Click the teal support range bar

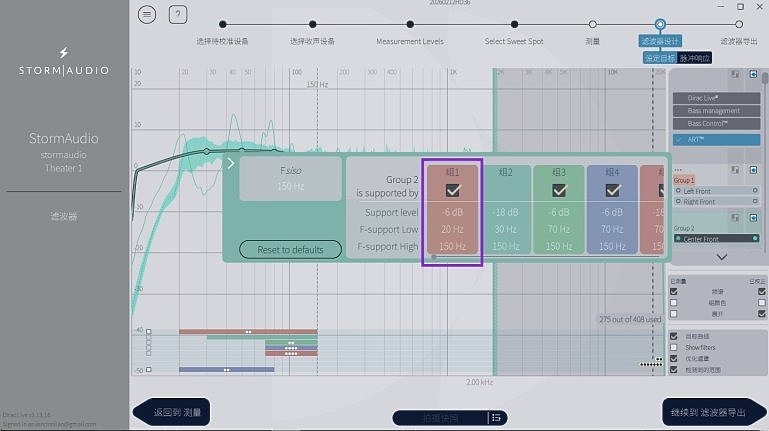[x=262, y=337]
